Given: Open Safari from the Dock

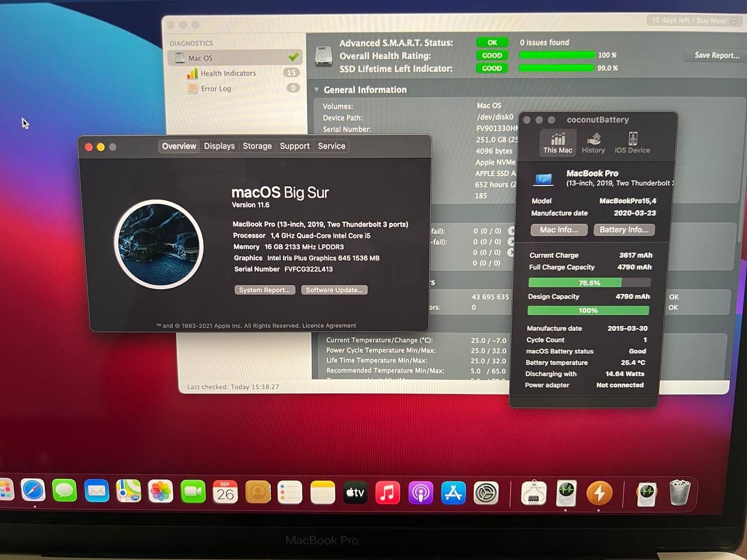Looking at the screenshot, I should (x=33, y=491).
